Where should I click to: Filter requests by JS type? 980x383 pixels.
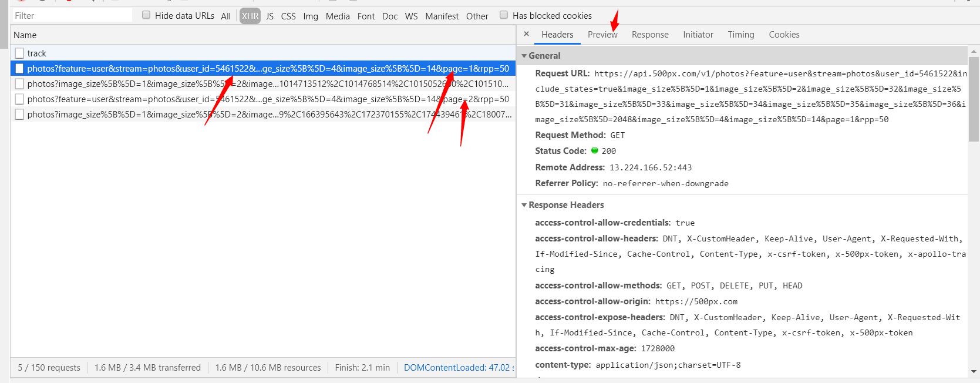click(x=270, y=16)
